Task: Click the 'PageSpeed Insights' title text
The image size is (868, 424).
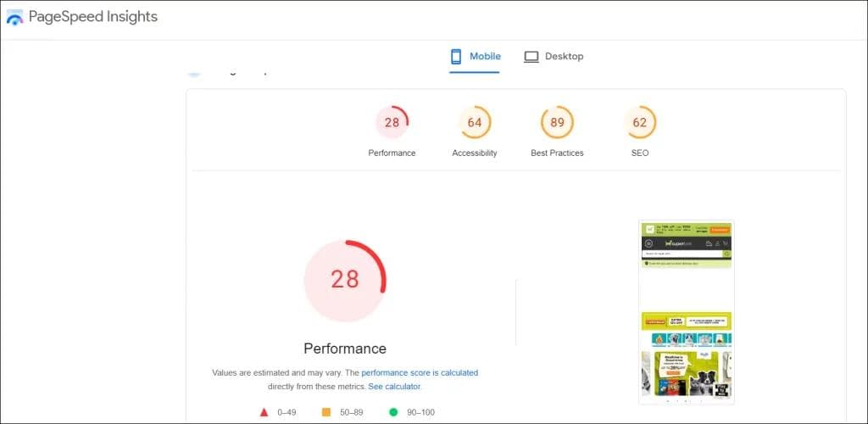Action: [93, 17]
